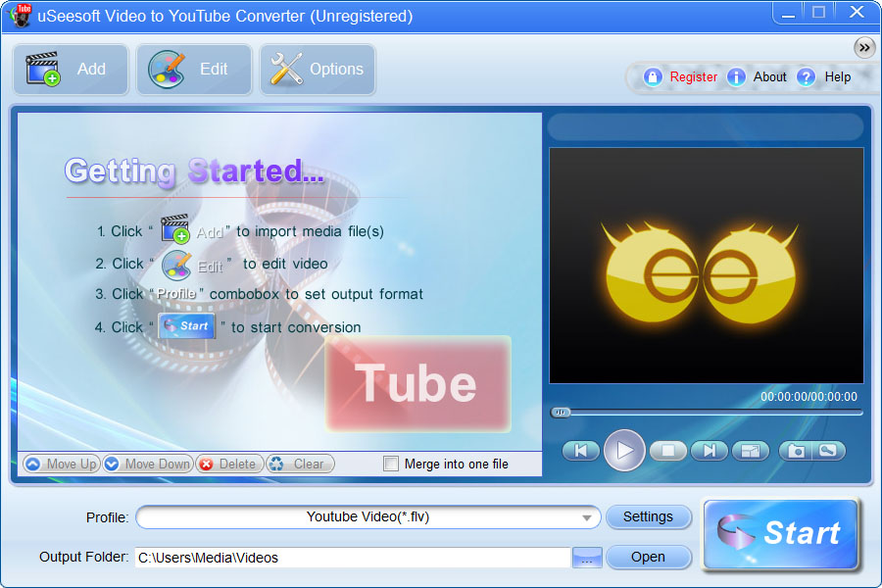Click the Settings button next to Profile
The height and width of the screenshot is (588, 882).
click(x=648, y=516)
